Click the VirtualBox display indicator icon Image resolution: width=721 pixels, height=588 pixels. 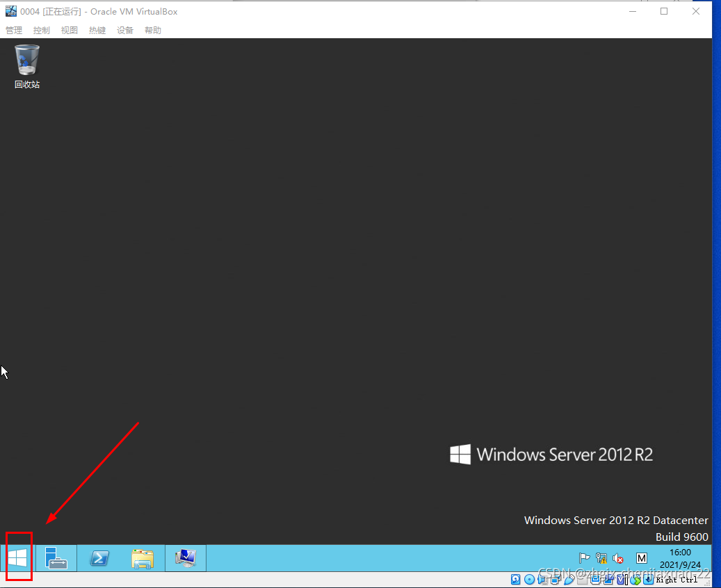(595, 580)
